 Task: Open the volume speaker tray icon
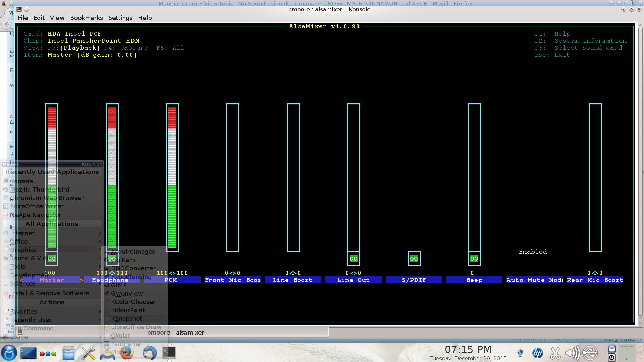[x=572, y=353]
